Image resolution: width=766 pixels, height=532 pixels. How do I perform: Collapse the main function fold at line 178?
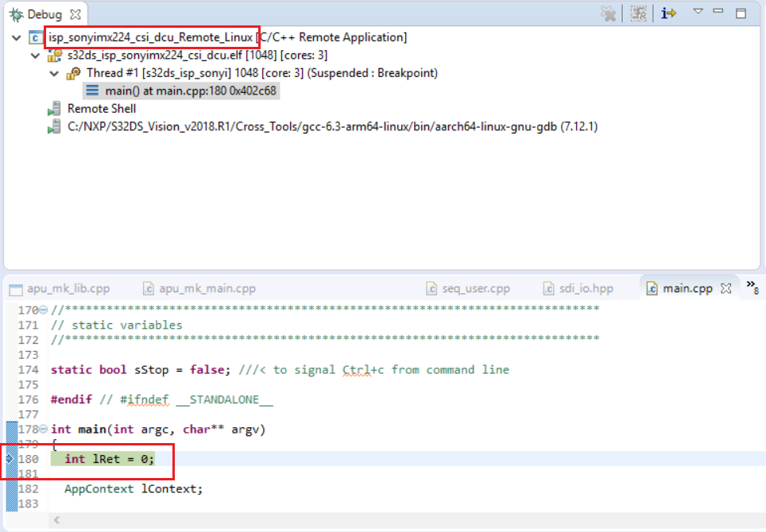coord(44,429)
